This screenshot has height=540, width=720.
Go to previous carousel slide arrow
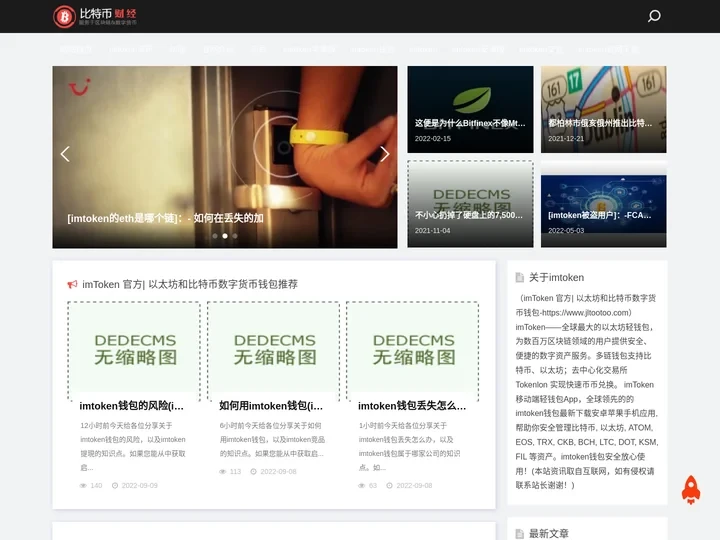point(65,154)
